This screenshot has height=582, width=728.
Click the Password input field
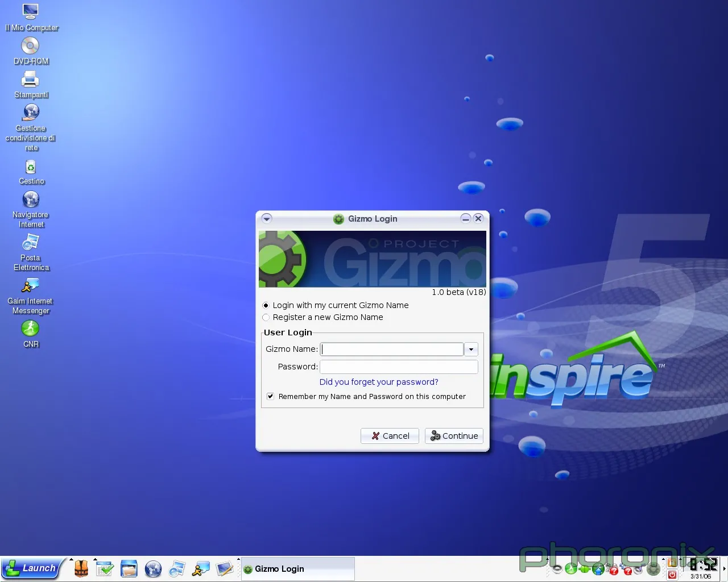[399, 367]
